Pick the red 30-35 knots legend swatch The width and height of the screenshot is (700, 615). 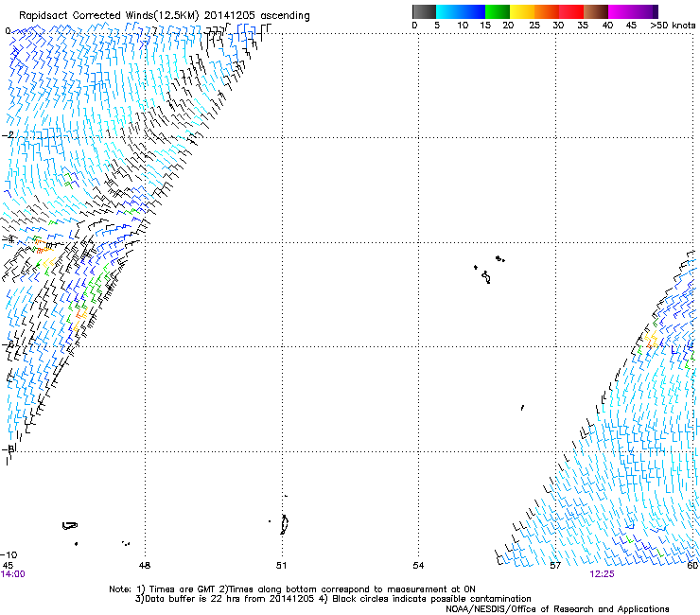point(571,11)
